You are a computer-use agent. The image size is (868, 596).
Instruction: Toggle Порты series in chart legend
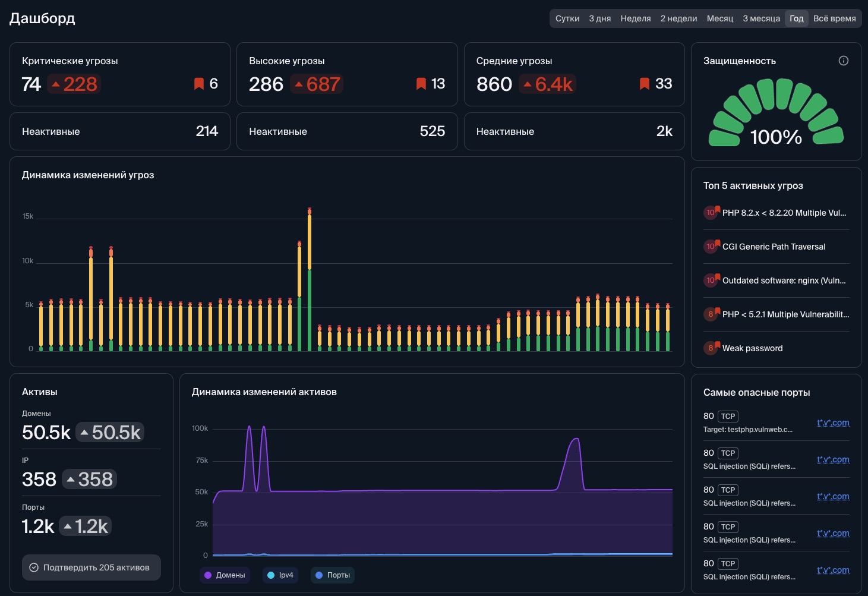click(332, 575)
